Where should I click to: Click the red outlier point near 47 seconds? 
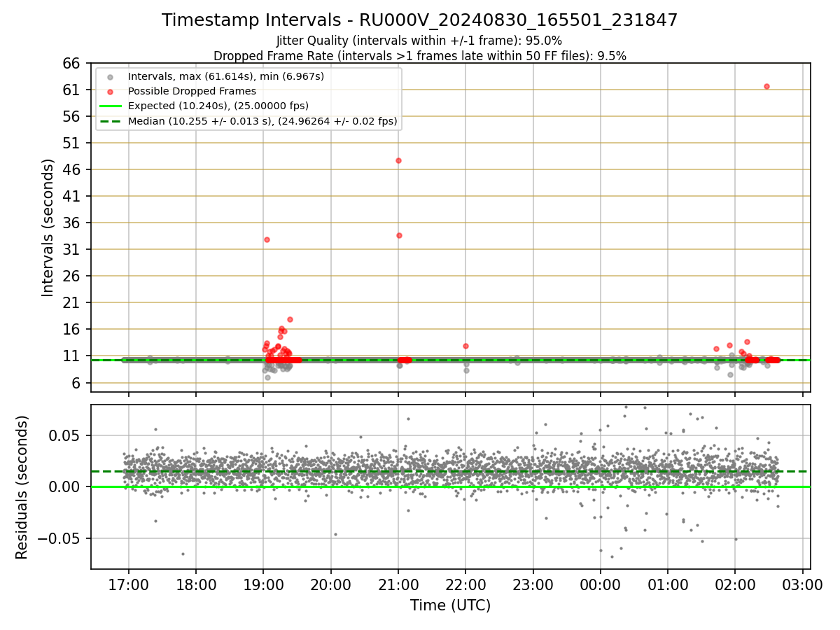398,160
